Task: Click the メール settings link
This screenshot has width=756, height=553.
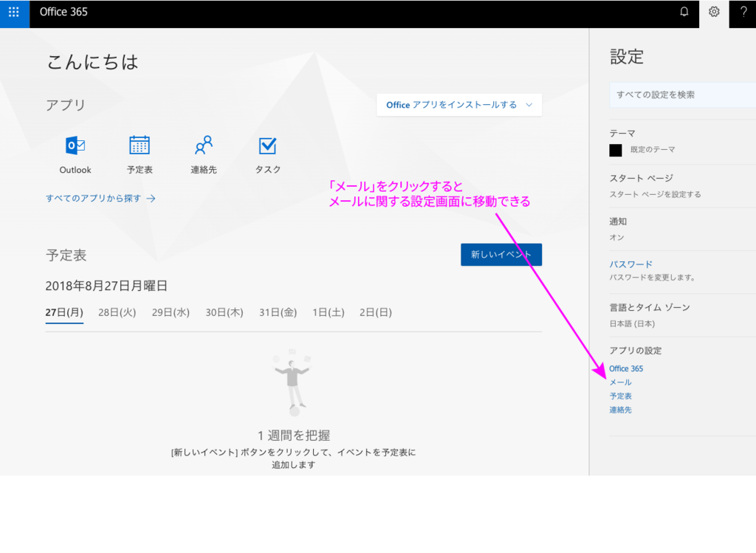Action: [x=620, y=382]
